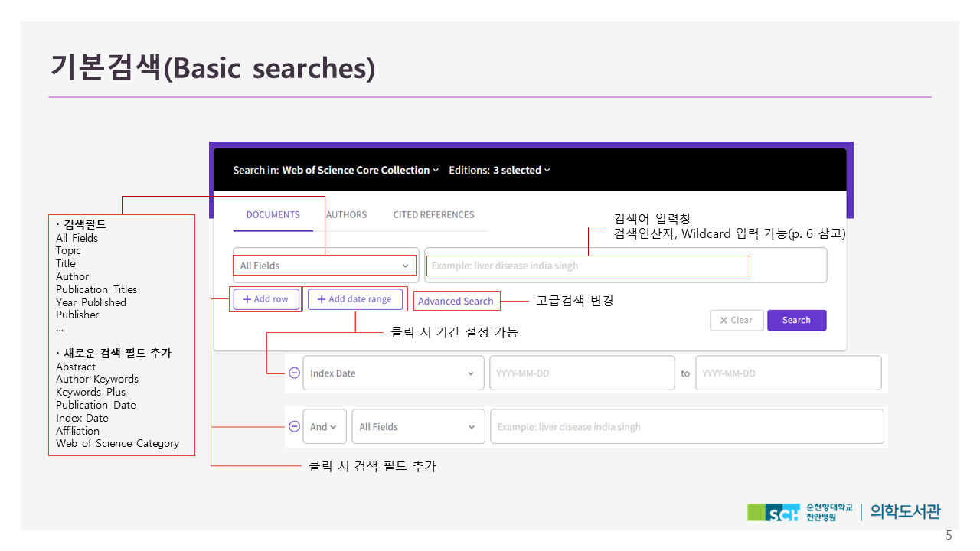Remove the And All Fields row minus icon

[294, 427]
